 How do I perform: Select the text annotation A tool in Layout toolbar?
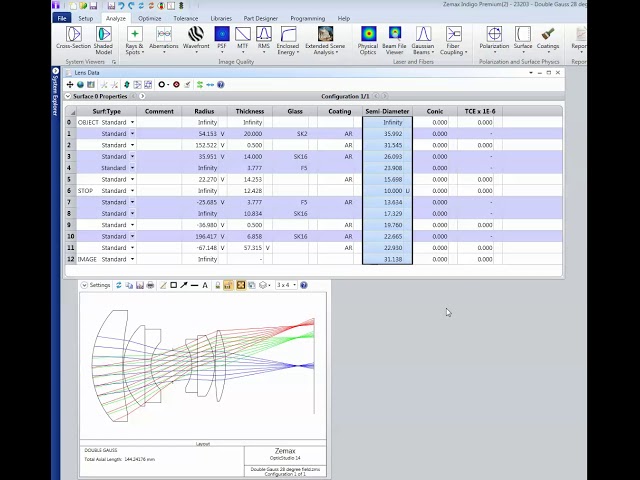205,285
